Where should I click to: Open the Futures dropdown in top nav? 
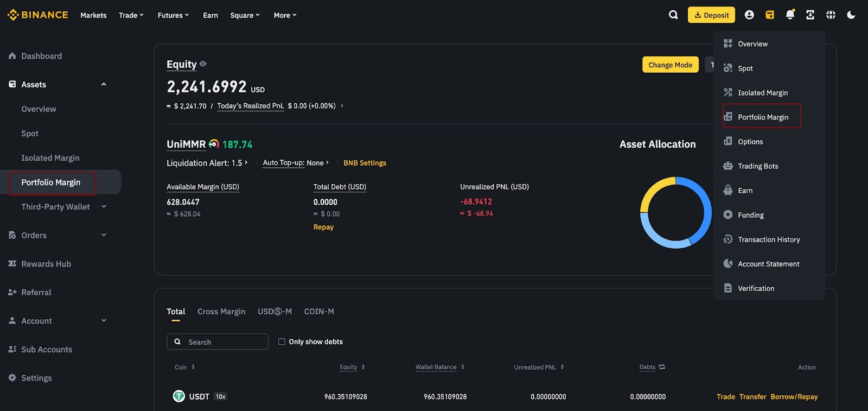point(173,15)
